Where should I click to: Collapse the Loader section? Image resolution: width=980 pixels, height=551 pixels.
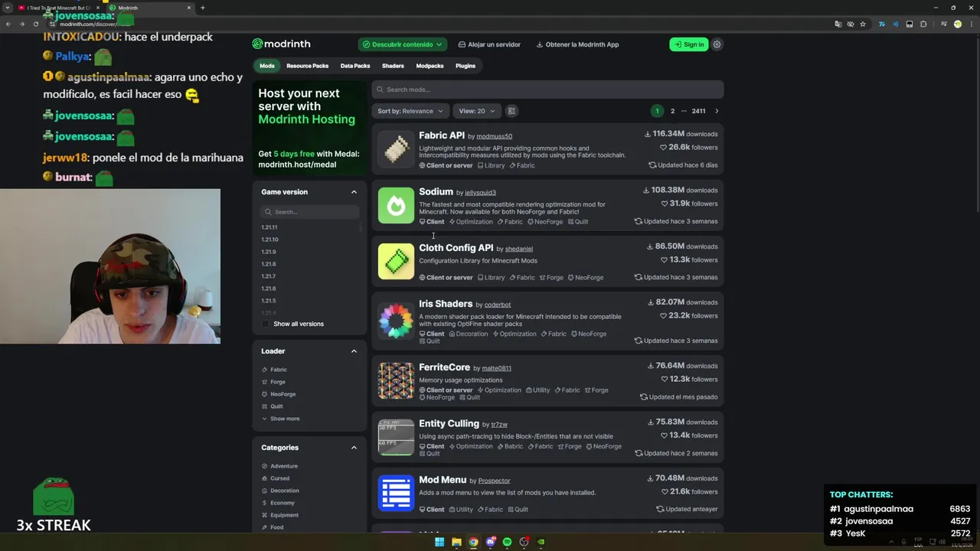pyautogui.click(x=354, y=351)
